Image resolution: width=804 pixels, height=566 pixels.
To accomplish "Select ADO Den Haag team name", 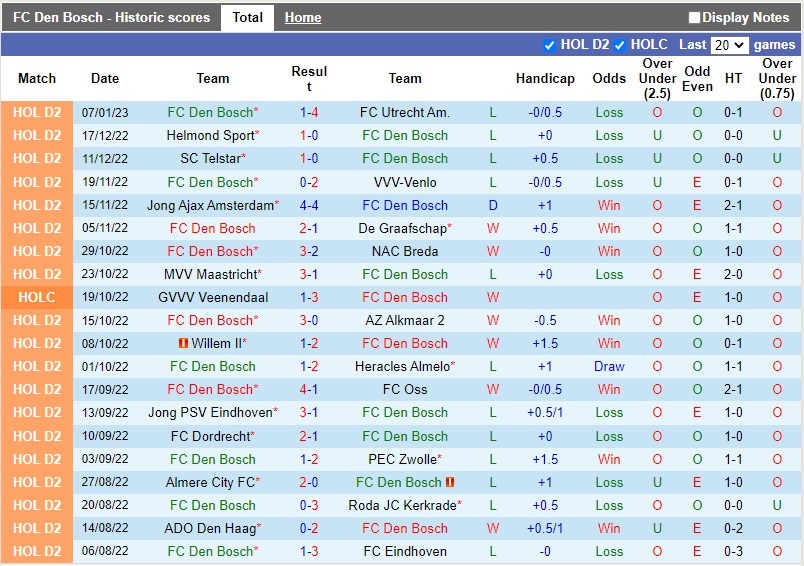I will (211, 528).
